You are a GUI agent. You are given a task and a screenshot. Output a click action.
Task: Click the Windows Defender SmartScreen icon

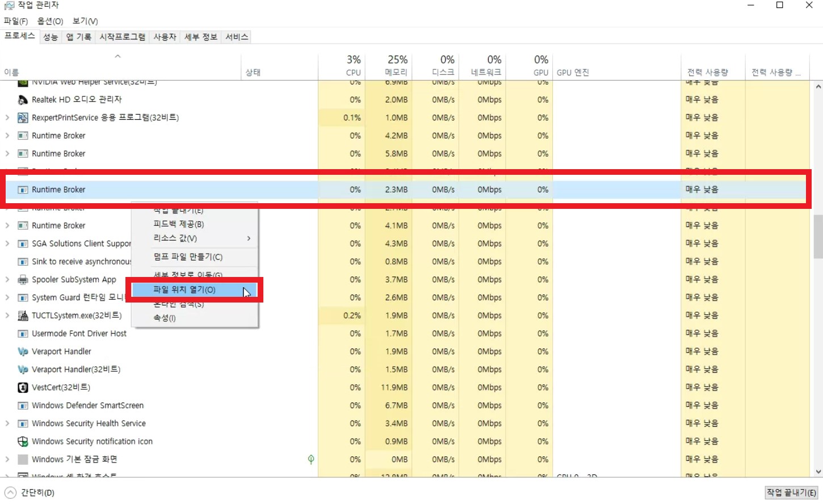[x=23, y=406]
